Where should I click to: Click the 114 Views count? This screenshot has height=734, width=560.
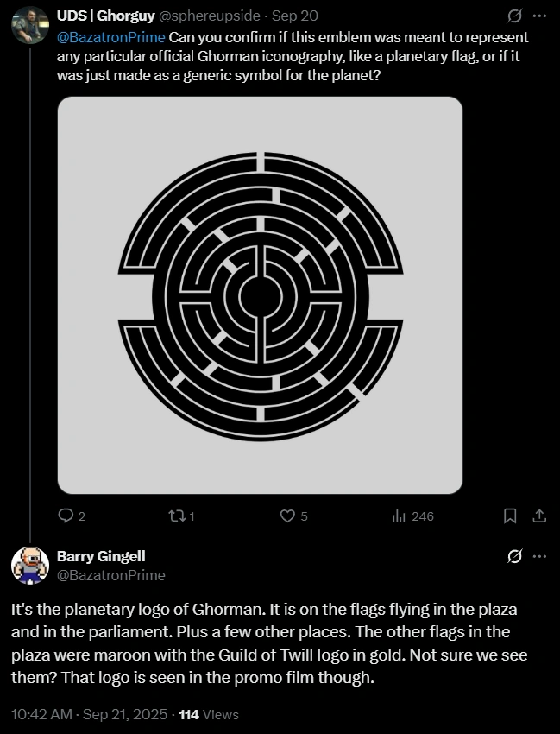coord(208,714)
